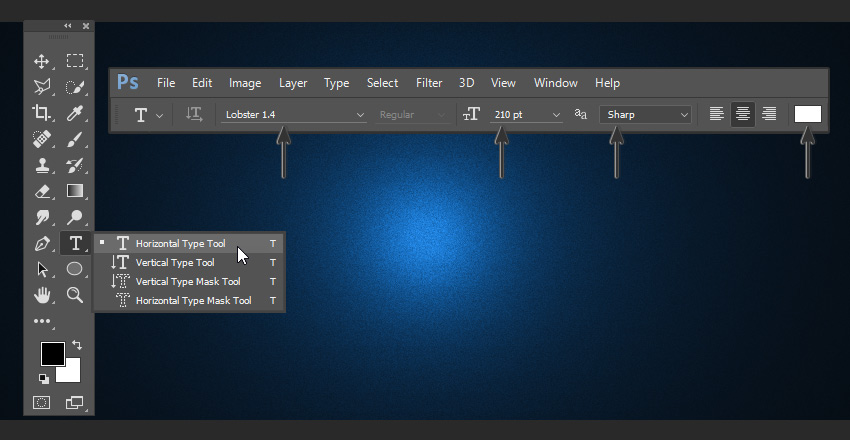
Task: Choose the Gradient tool
Action: point(74,191)
